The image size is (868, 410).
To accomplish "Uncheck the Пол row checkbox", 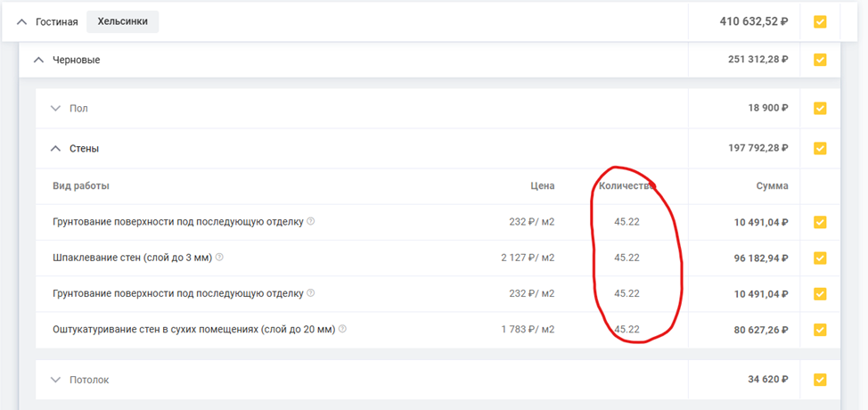I will tap(820, 109).
